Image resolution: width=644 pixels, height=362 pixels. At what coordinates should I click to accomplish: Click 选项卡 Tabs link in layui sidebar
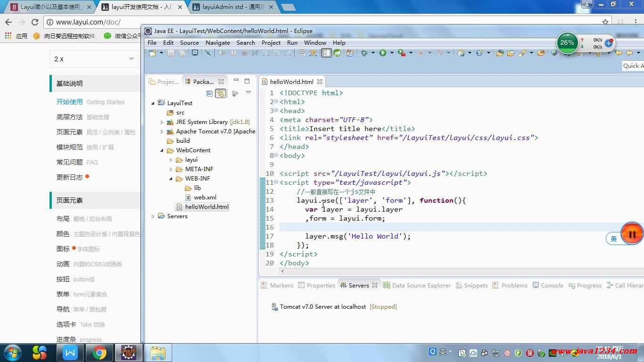coord(81,324)
